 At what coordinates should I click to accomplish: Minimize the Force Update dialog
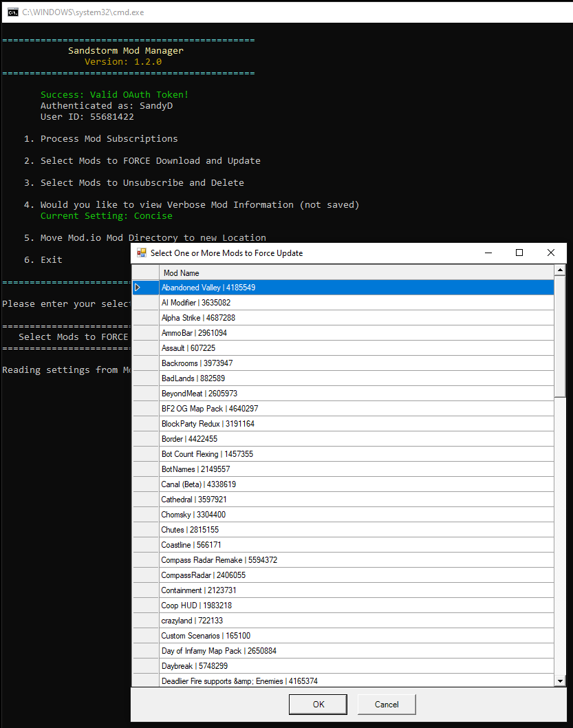point(488,253)
